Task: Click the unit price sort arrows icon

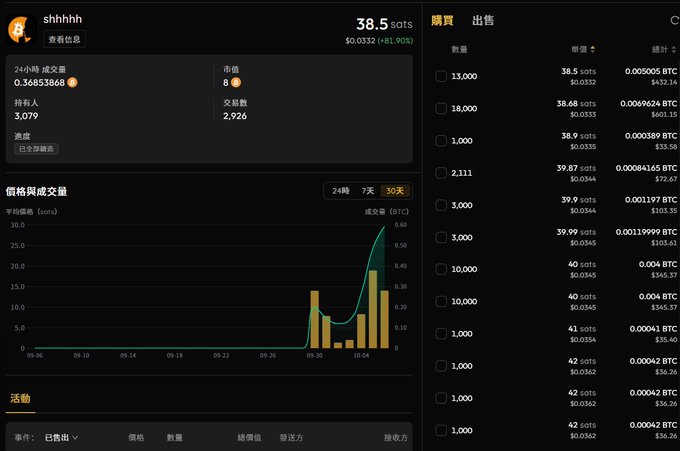Action: [x=592, y=49]
